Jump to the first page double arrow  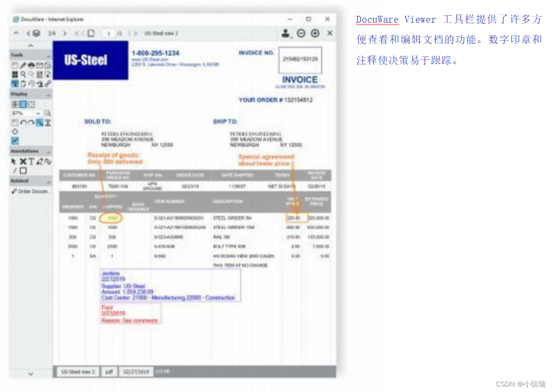click(76, 33)
